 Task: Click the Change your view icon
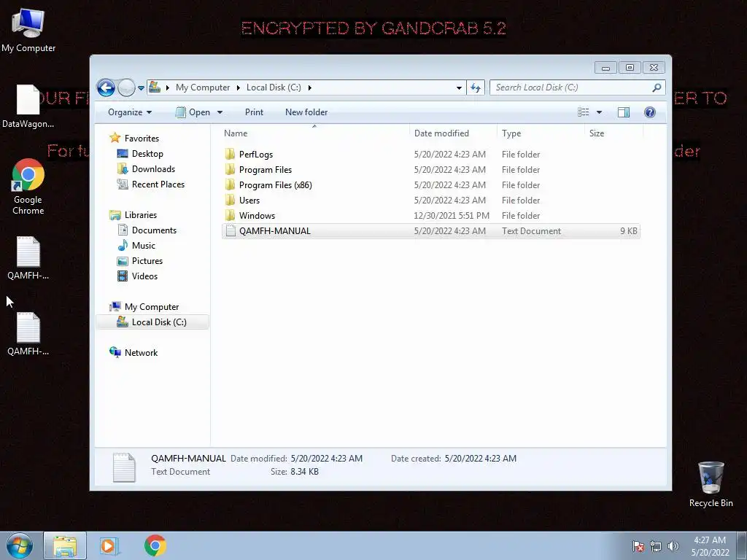coord(583,112)
